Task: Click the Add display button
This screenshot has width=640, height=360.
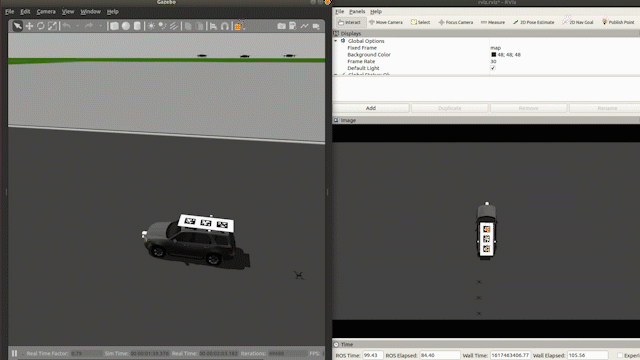Action: coord(371,108)
